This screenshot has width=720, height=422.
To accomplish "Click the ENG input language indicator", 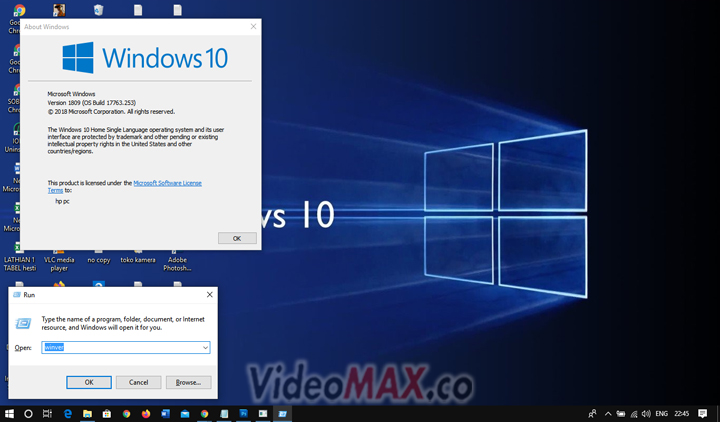I will (661, 414).
